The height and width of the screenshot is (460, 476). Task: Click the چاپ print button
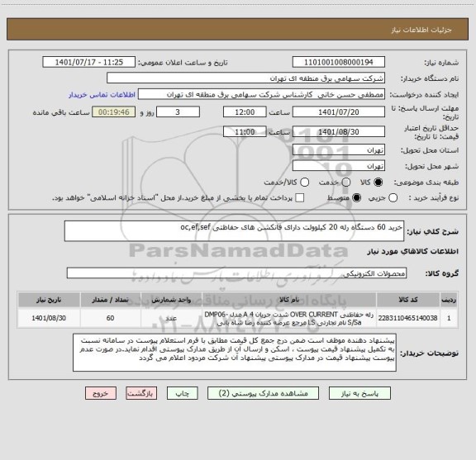(x=182, y=393)
